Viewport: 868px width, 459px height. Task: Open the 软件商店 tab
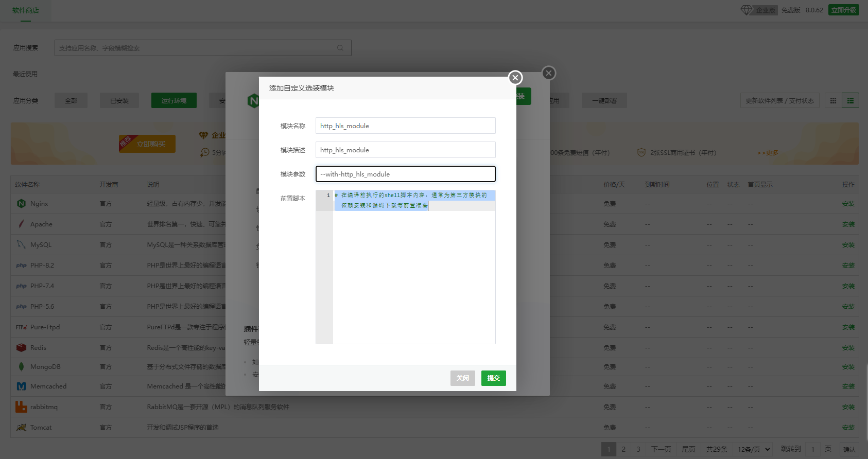(x=26, y=10)
